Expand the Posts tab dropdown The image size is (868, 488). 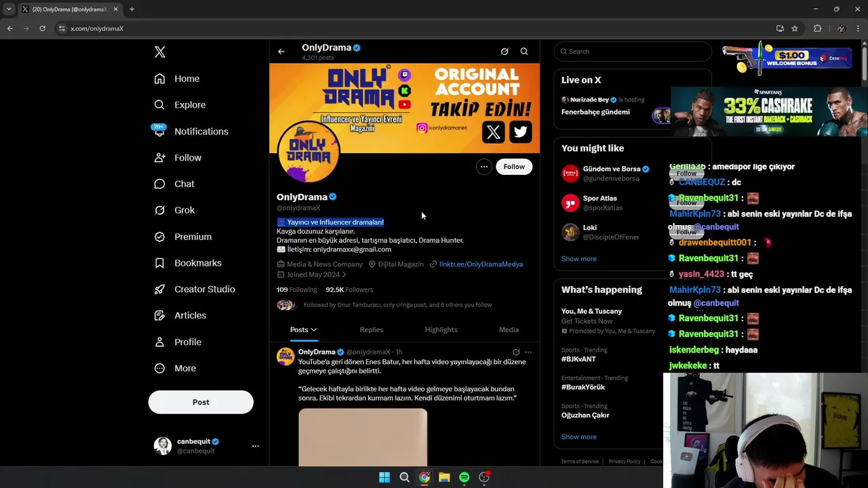[304, 329]
